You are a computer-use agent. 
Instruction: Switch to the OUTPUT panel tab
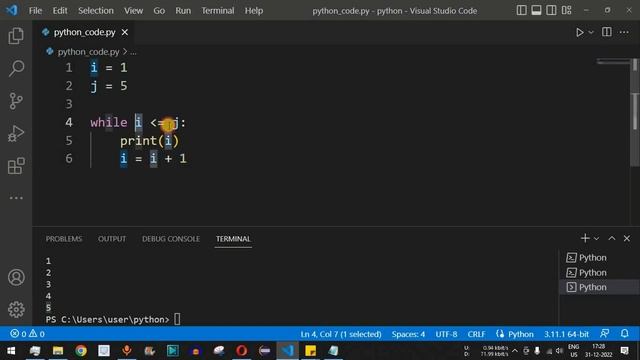tap(112, 239)
